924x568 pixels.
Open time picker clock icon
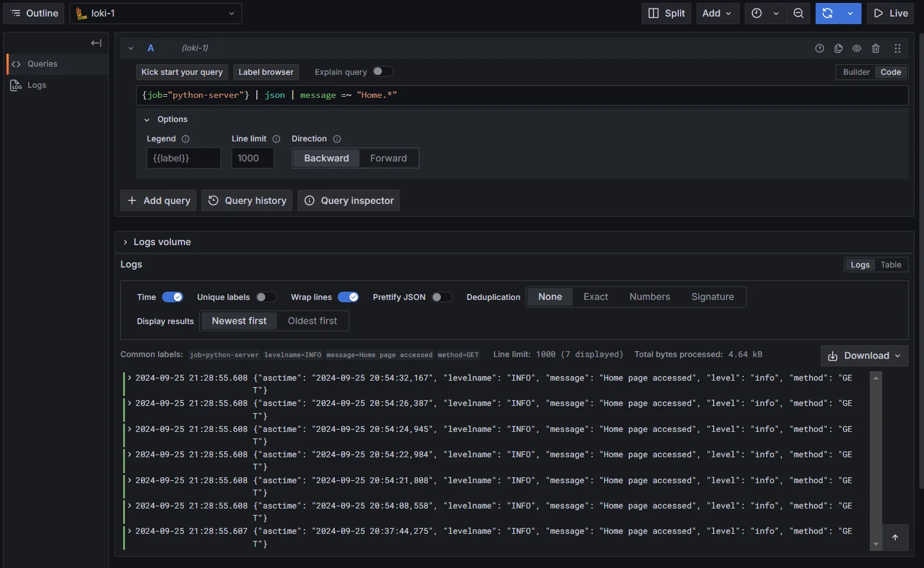click(757, 13)
